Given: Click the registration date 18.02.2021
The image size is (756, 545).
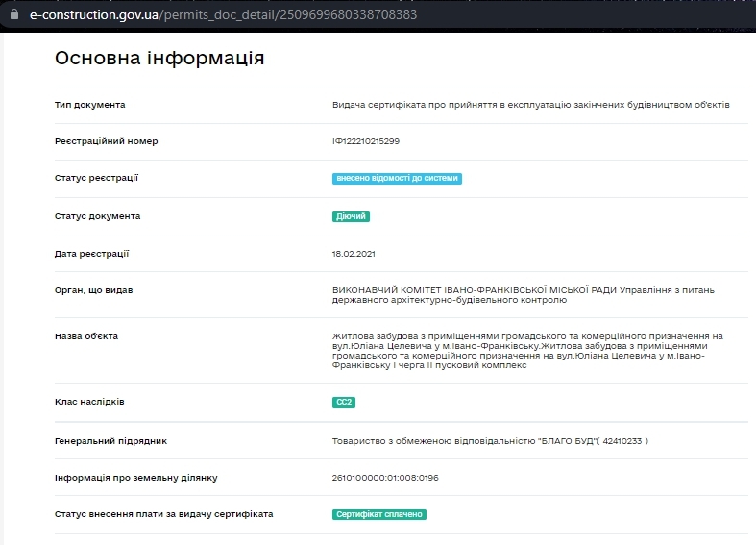Looking at the screenshot, I should click(x=354, y=254).
